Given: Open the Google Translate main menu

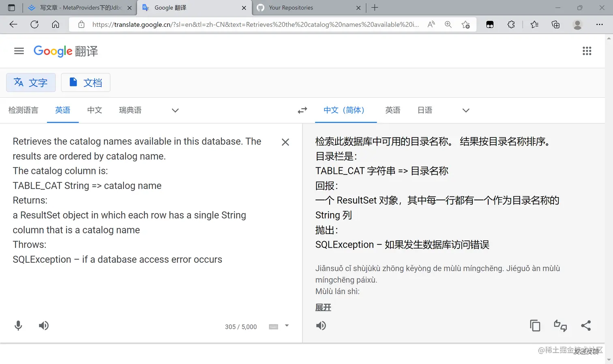Looking at the screenshot, I should 19,51.
